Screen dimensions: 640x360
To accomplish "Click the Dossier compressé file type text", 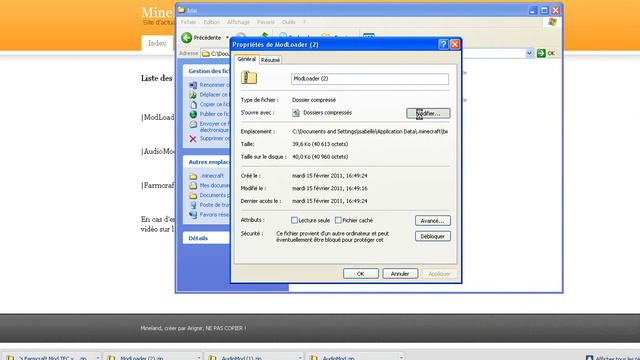I will [314, 100].
